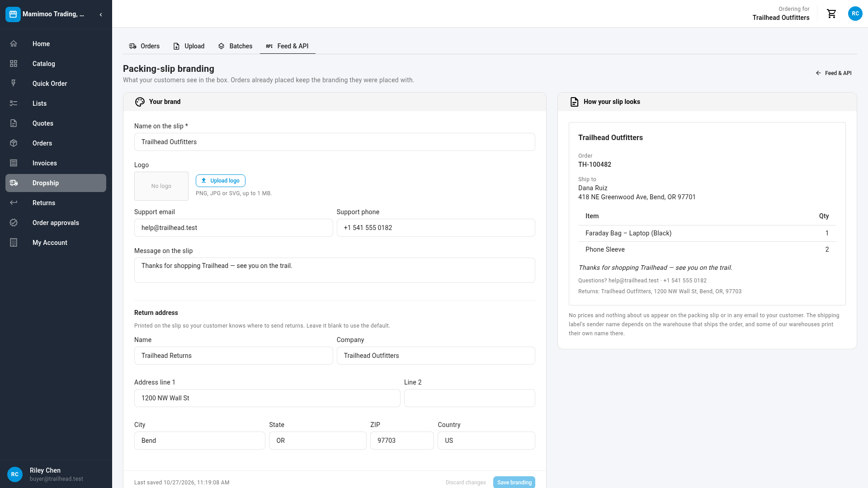Open Order approvals in the sidebar

pos(56,223)
